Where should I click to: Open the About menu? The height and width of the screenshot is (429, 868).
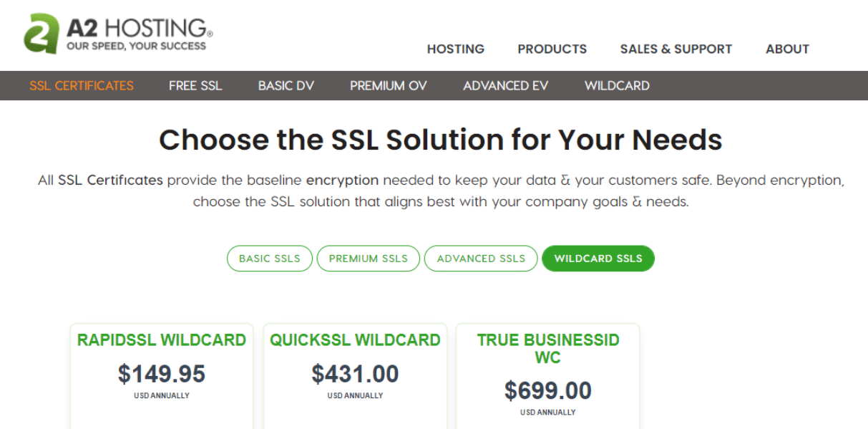(x=787, y=49)
